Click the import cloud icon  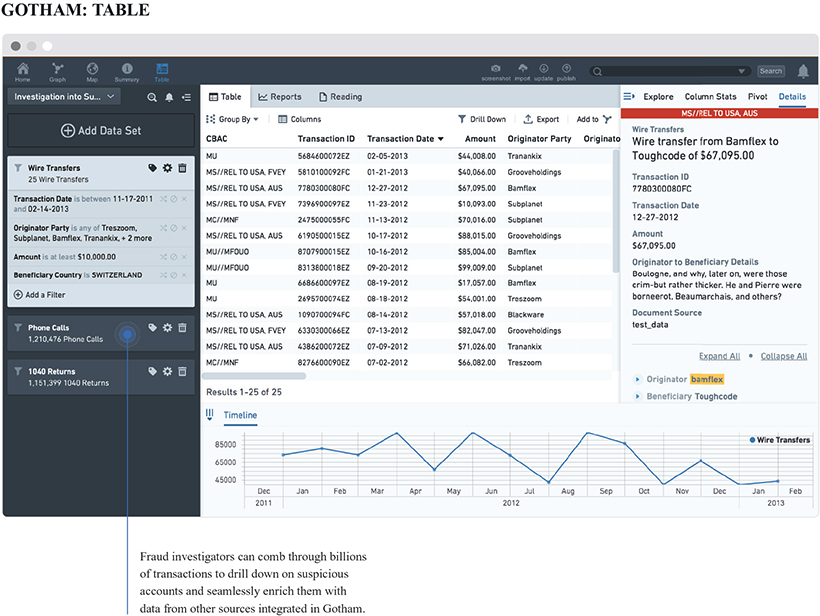[521, 69]
